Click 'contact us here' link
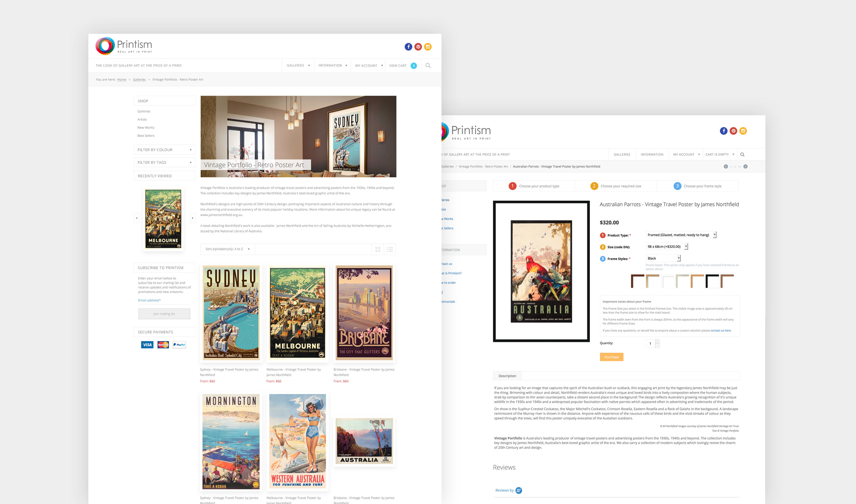The width and height of the screenshot is (856, 504). 721,331
